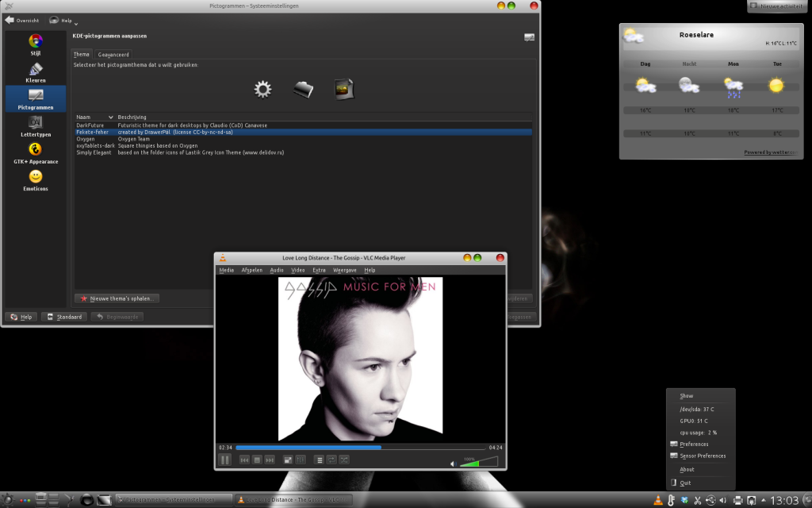This screenshot has width=812, height=508.
Task: Switch to the Thema tab
Action: pos(82,54)
